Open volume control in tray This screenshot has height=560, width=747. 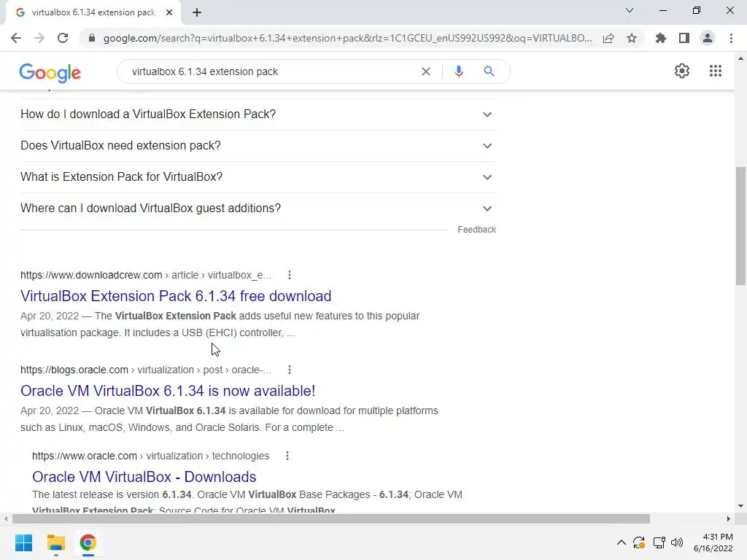tap(677, 542)
